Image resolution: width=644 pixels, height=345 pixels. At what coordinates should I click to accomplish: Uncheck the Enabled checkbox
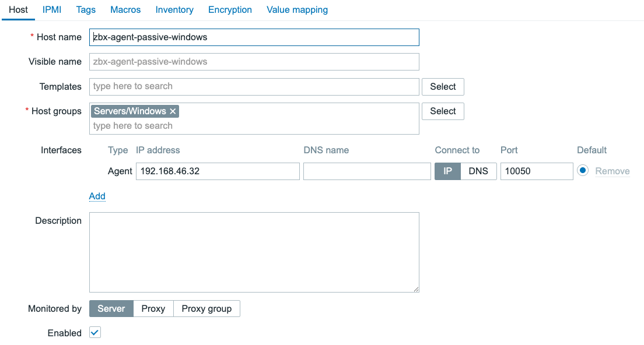(x=94, y=333)
